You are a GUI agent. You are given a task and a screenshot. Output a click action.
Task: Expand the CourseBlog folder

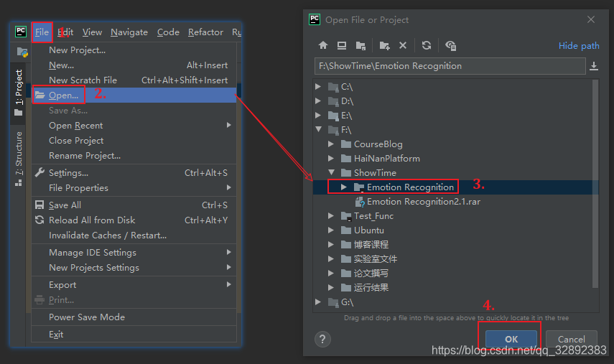(331, 144)
